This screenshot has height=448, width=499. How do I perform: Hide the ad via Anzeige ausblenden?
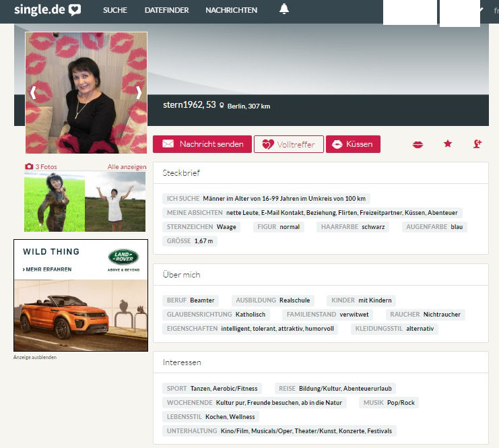[x=35, y=357]
